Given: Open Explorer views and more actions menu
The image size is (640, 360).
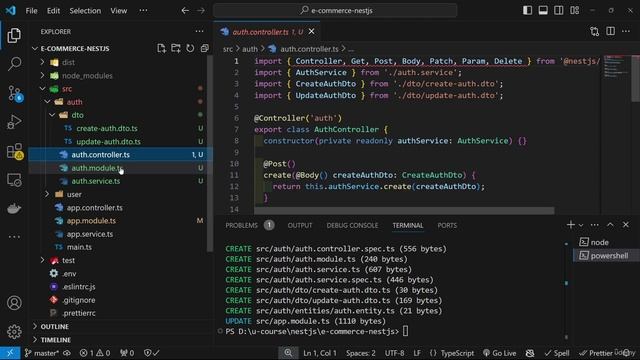Looking at the screenshot, I should click(199, 31).
